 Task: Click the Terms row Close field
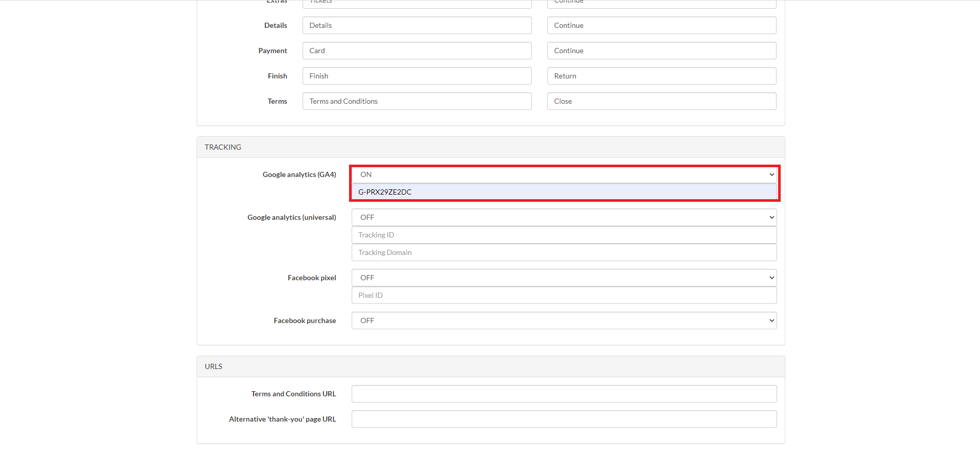[x=661, y=101]
